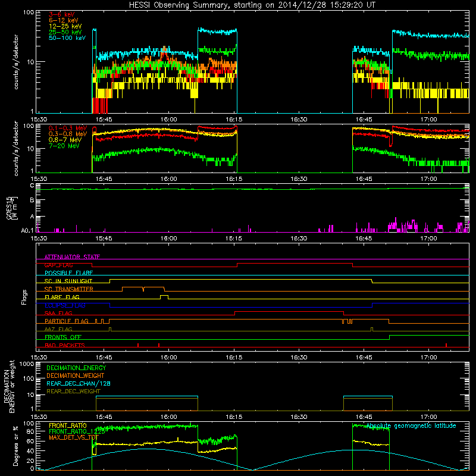Click the DECIMATION ENERGY or weight axis title
476x476 pixels.
tap(9, 386)
